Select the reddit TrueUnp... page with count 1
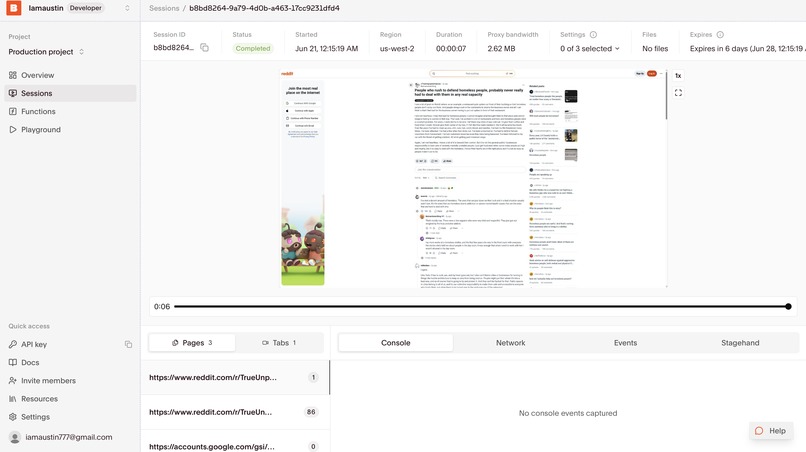This screenshot has height=452, width=806. [x=235, y=377]
